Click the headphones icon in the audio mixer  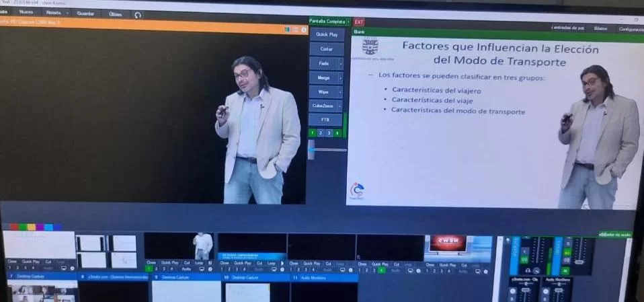click(528, 270)
